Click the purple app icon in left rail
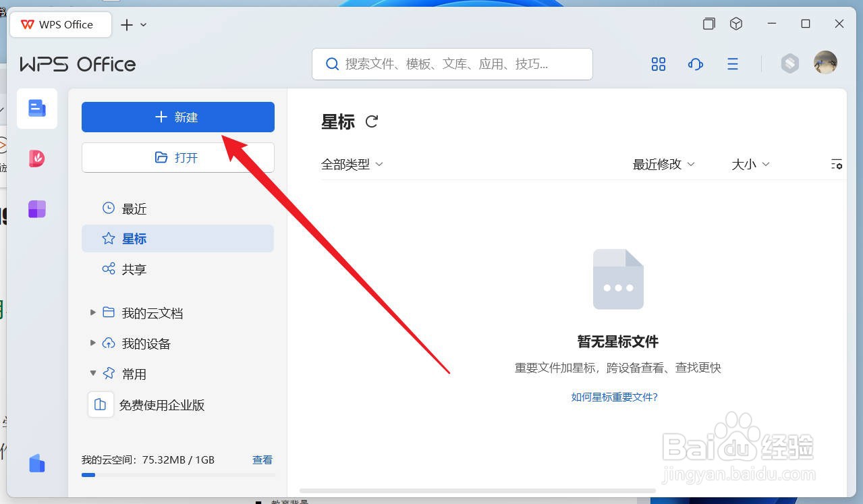Image resolution: width=863 pixels, height=504 pixels. click(37, 209)
